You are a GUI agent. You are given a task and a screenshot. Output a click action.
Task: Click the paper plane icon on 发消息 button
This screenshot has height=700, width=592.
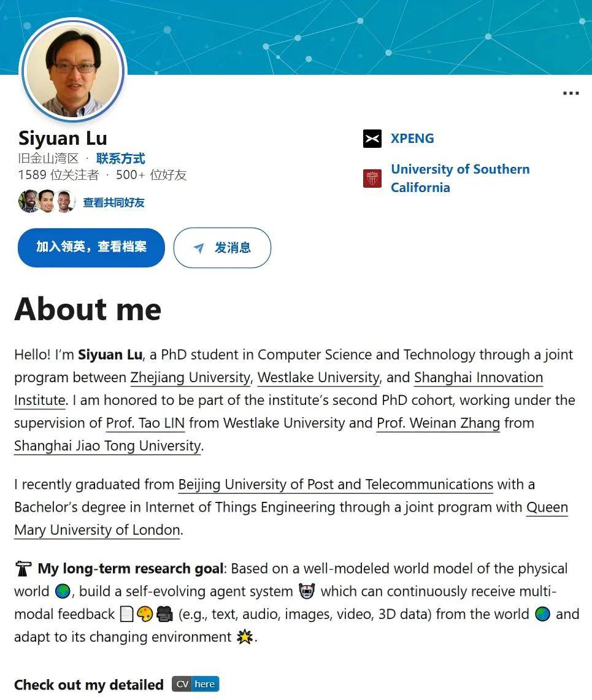(199, 248)
